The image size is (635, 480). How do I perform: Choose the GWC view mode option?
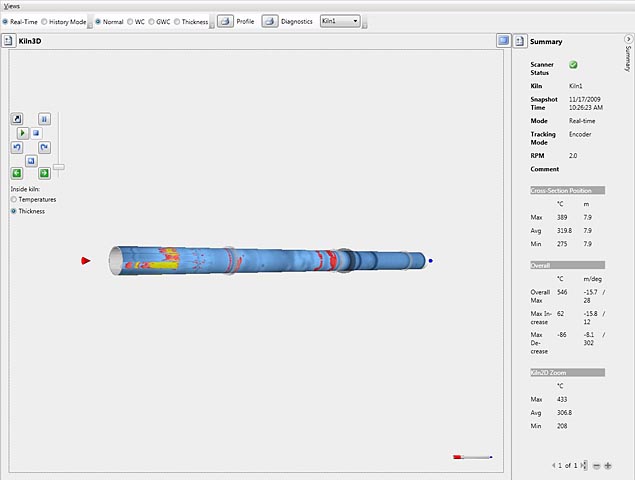(150, 21)
